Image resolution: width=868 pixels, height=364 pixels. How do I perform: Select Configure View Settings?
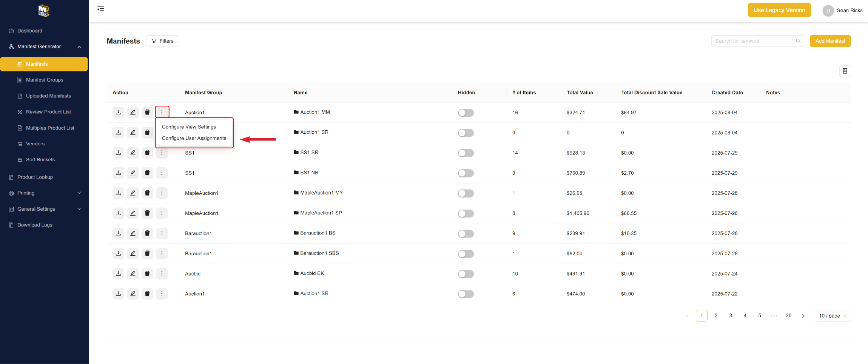point(189,127)
